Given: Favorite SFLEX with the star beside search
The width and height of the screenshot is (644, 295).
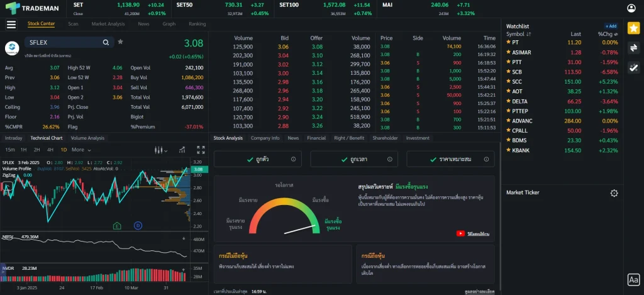Looking at the screenshot, I should [x=120, y=42].
